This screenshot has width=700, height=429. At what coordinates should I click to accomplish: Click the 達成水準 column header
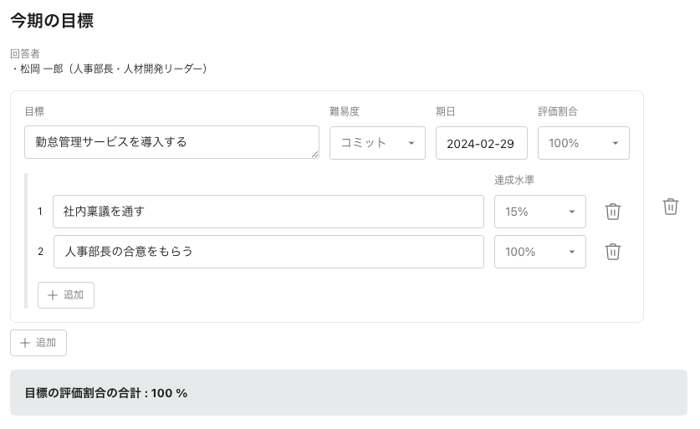pyautogui.click(x=514, y=180)
